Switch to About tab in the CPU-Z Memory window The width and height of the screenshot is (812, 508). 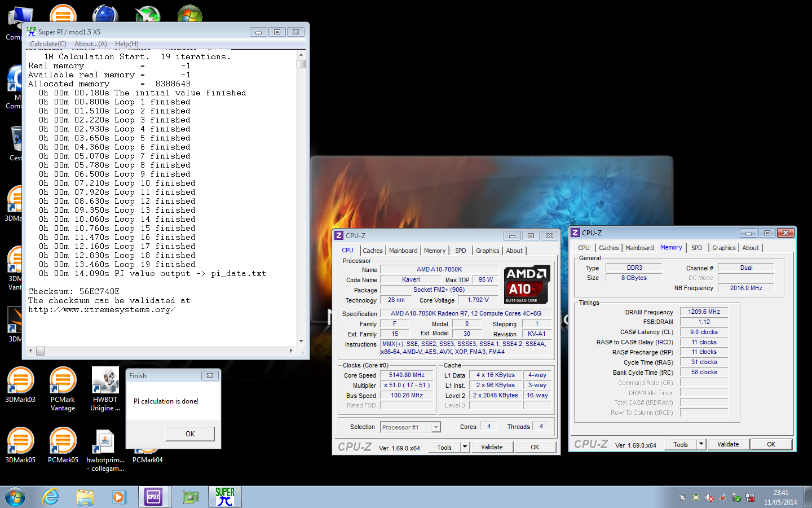point(751,248)
